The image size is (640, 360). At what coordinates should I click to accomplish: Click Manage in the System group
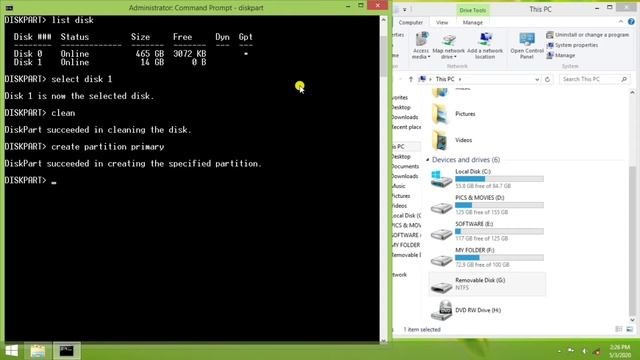pos(561,55)
